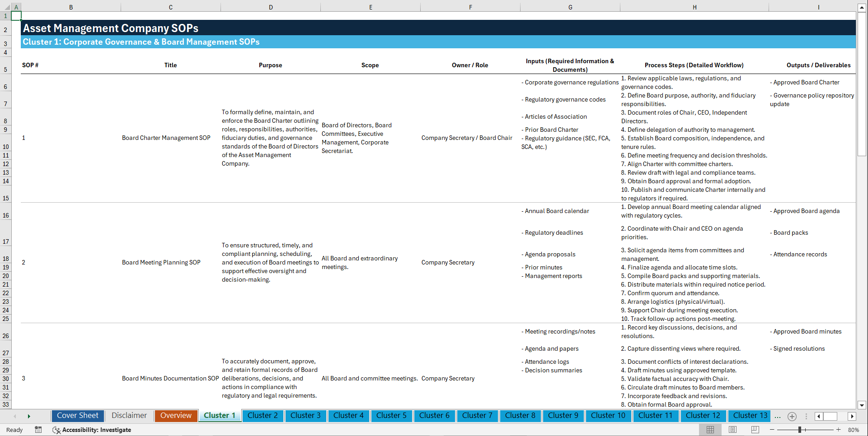The image size is (868, 436).
Task: Open the Cluster 7 sheet
Action: (x=477, y=416)
